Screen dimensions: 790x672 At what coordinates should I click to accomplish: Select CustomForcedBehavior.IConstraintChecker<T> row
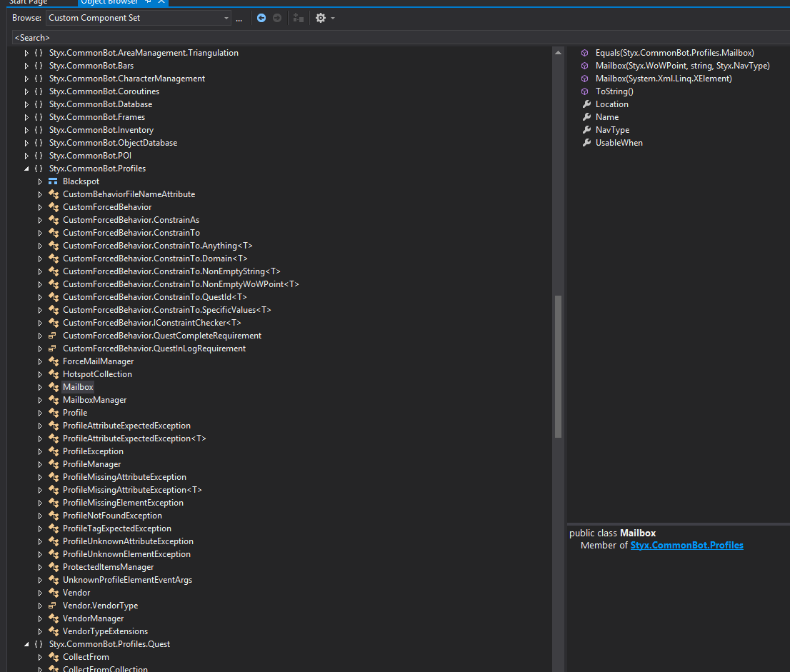[152, 323]
